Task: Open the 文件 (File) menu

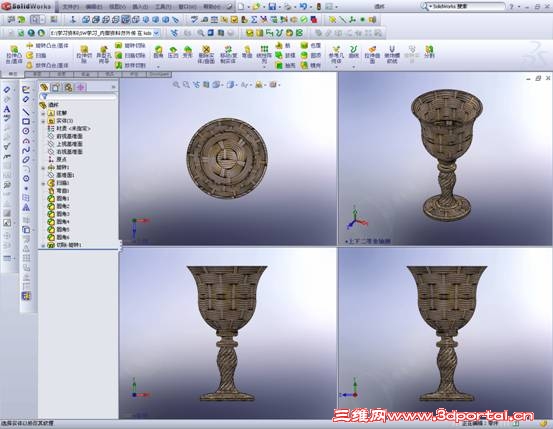Action: pos(70,6)
